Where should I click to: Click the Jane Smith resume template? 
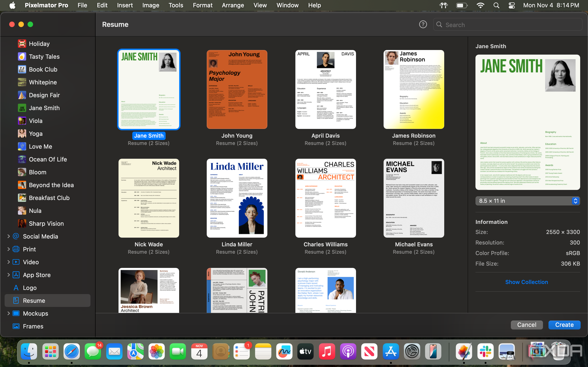click(149, 89)
